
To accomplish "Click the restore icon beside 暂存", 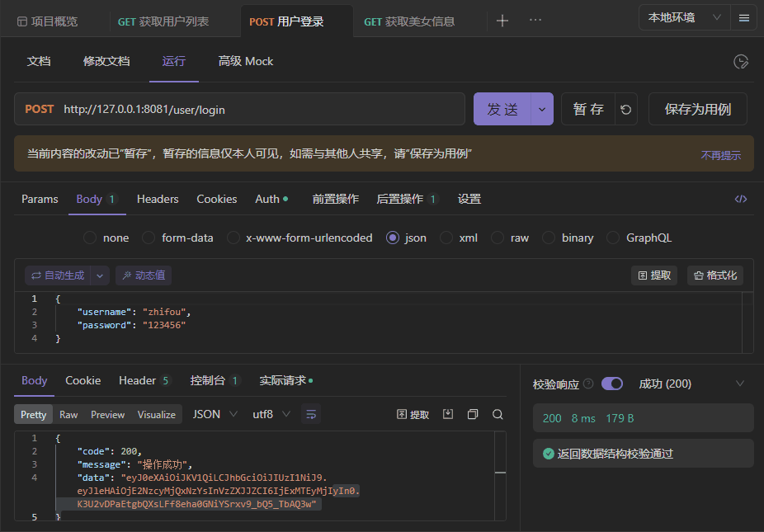I will [626, 109].
